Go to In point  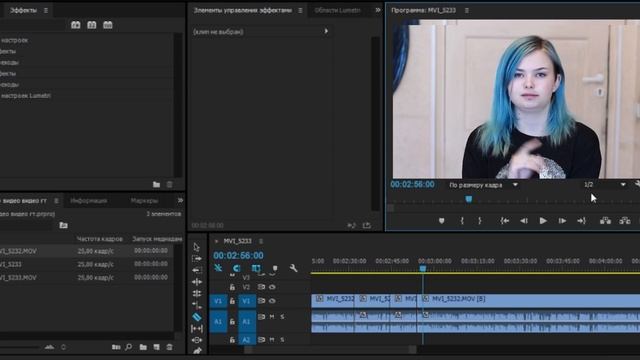click(x=504, y=221)
